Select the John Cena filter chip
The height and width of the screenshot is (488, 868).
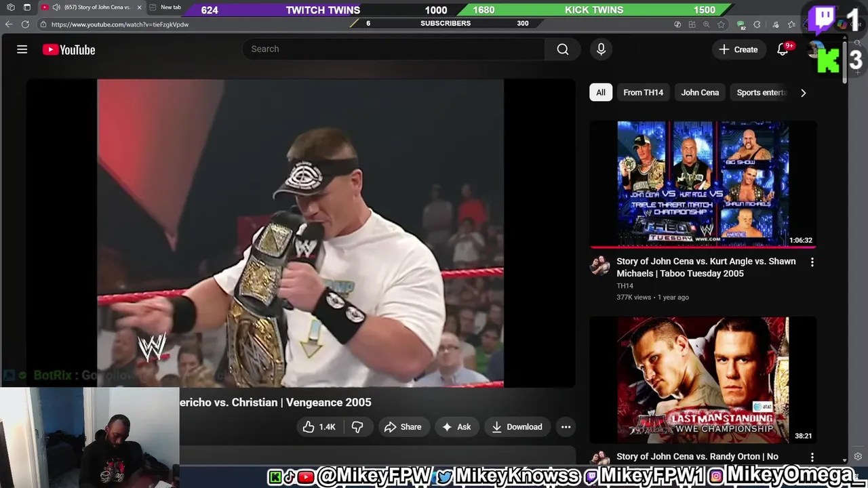[700, 92]
